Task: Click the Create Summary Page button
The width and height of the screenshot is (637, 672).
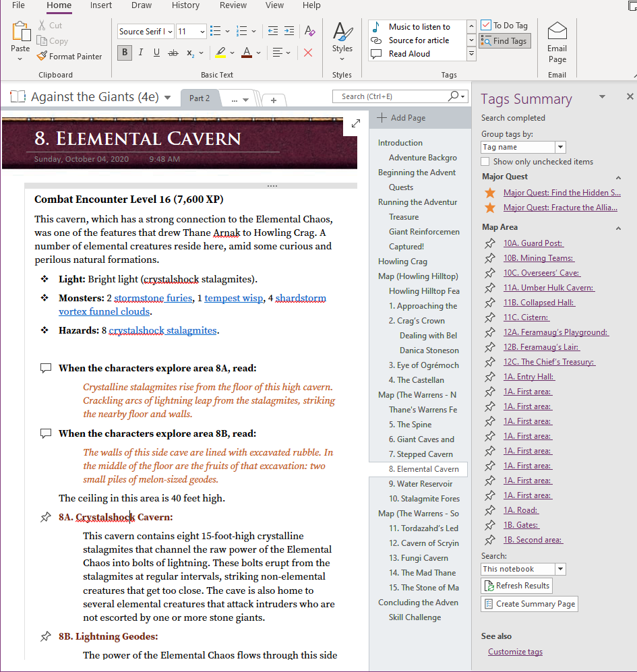Action: pos(529,604)
